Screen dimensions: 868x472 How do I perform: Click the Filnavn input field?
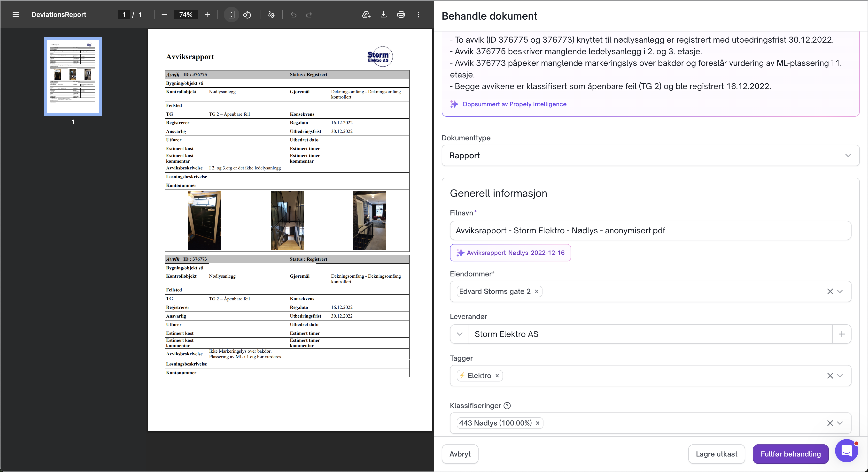click(x=650, y=231)
